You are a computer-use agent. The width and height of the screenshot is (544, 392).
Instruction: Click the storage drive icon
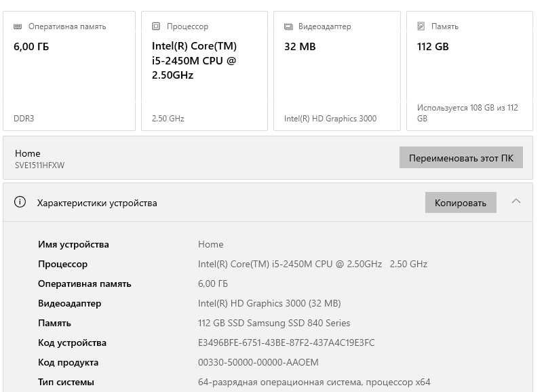click(x=421, y=26)
